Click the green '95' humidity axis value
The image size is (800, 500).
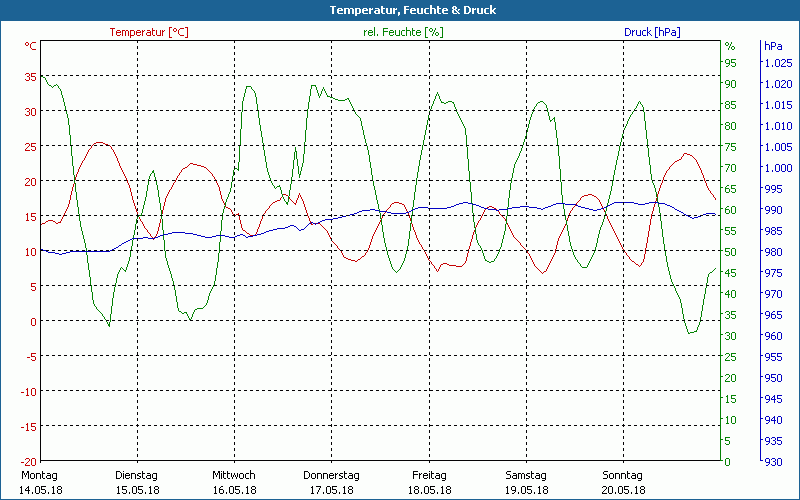click(x=731, y=63)
